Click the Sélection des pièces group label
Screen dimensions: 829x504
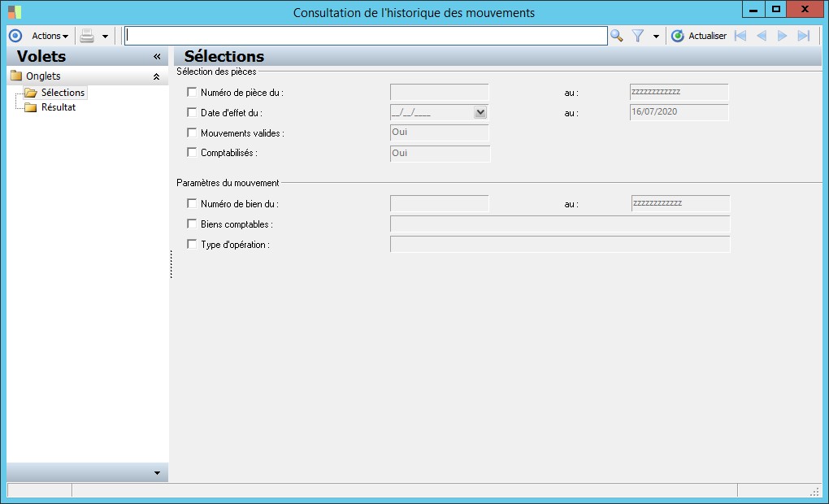tap(216, 72)
